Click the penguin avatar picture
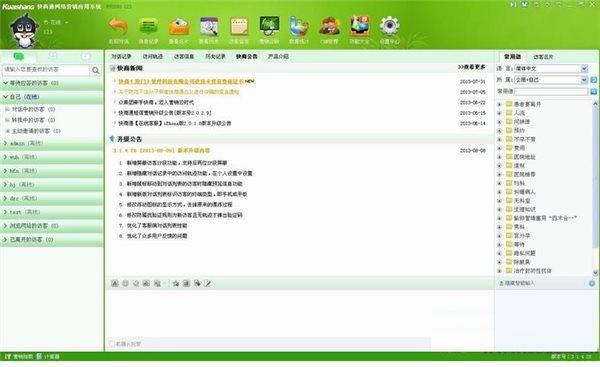Viewport: 600px width, 367px height. coord(24,30)
